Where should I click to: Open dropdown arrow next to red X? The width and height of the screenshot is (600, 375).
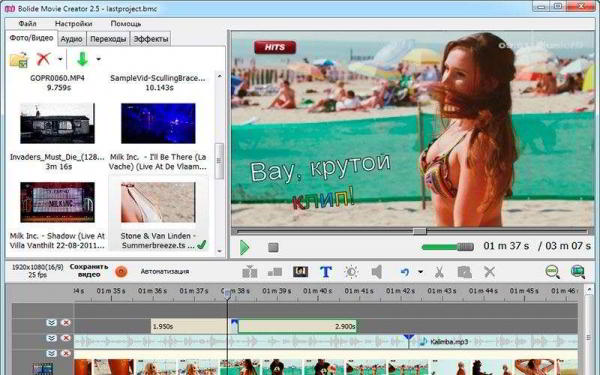(60, 59)
